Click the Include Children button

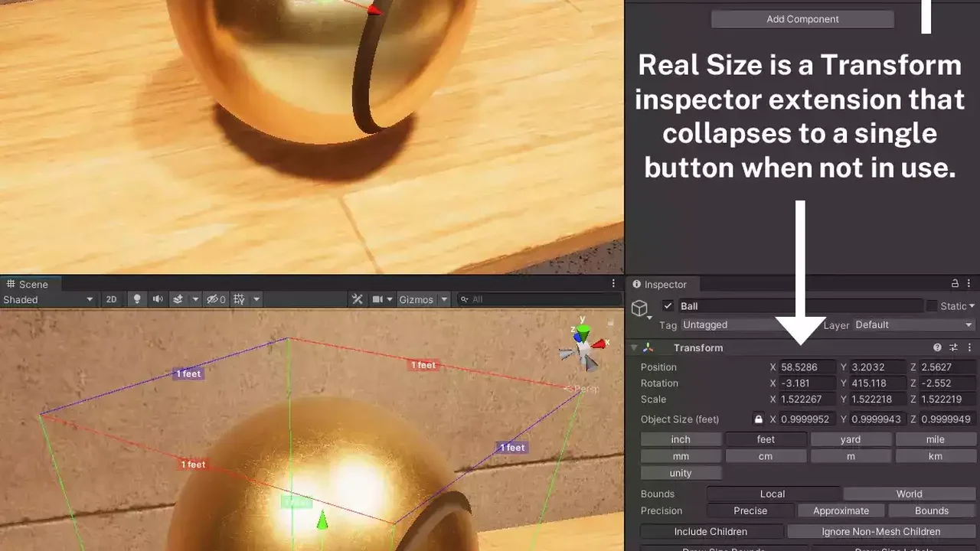pyautogui.click(x=710, y=531)
